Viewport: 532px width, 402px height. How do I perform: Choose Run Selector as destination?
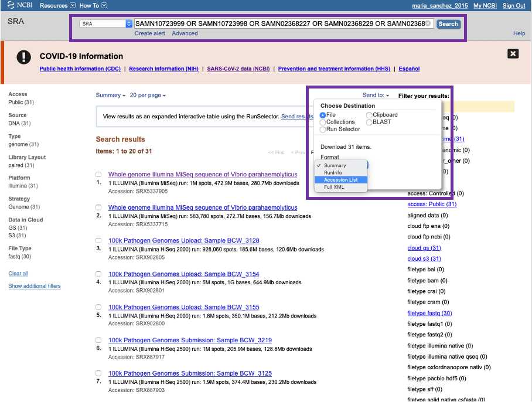point(323,130)
